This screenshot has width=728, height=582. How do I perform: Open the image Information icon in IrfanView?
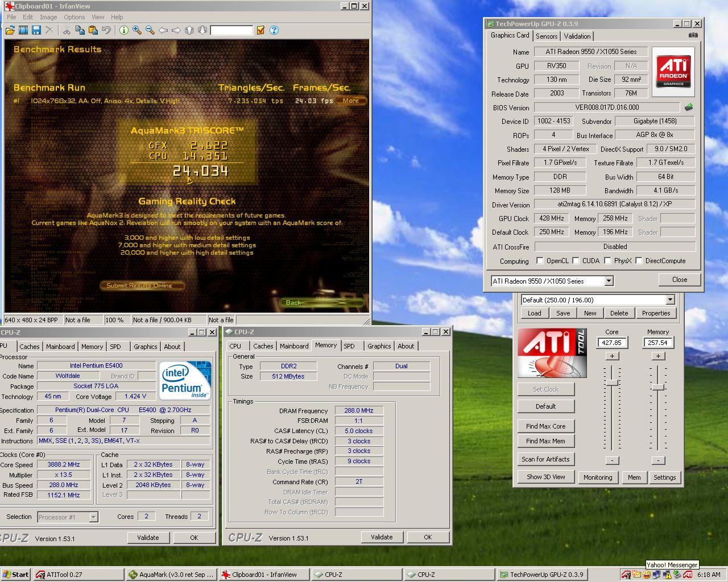(123, 30)
